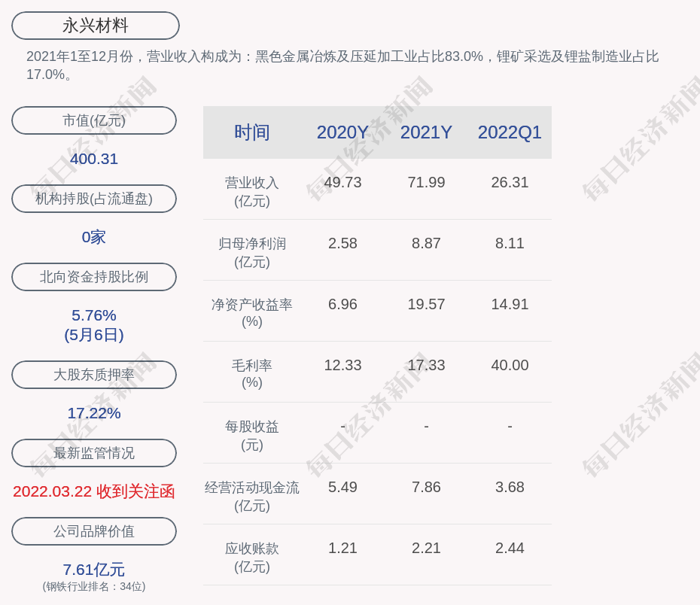Viewport: 700px width, 605px height.
Task: Select the 7.61亿元 brand value
Action: tap(94, 570)
